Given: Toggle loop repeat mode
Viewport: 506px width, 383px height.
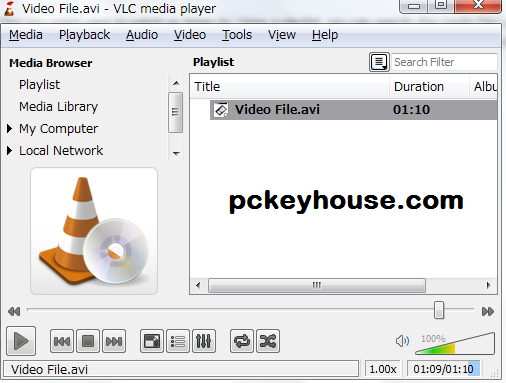Looking at the screenshot, I should tap(242, 341).
